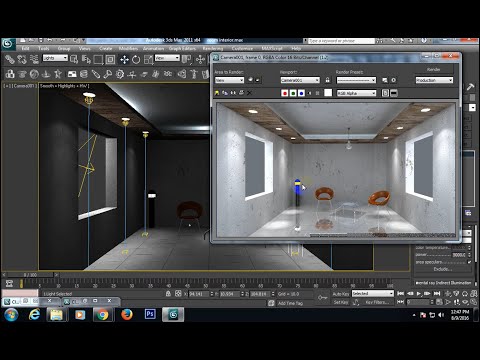Open the Area to Render dropdown

pos(229,80)
